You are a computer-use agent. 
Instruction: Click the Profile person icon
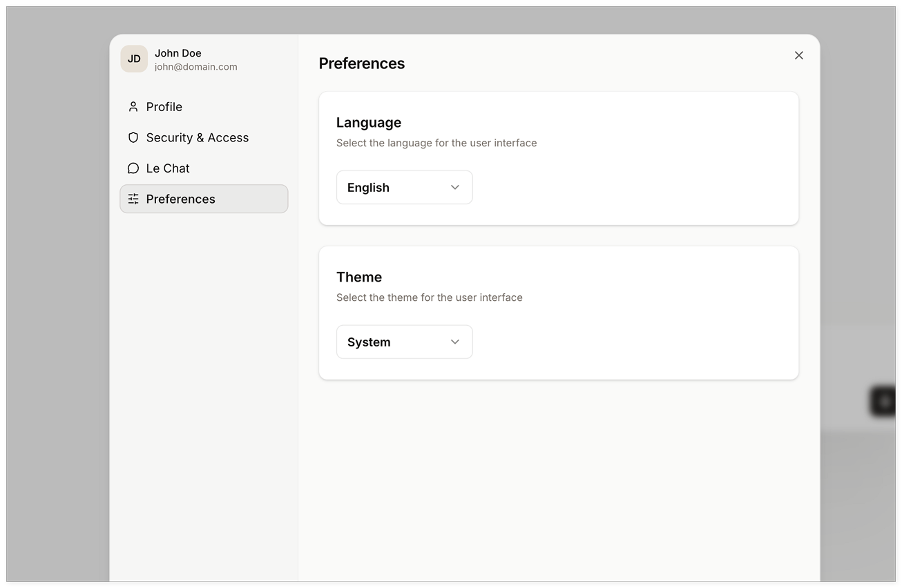pos(133,107)
